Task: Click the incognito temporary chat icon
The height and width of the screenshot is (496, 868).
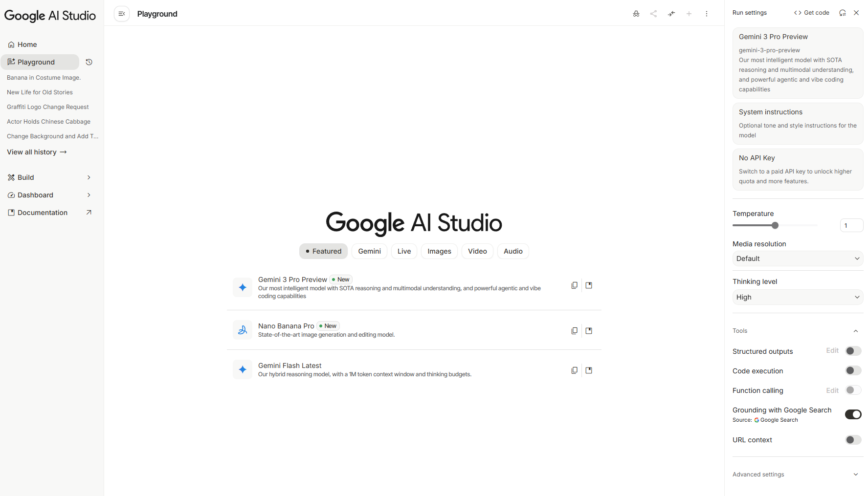Action: pos(636,14)
